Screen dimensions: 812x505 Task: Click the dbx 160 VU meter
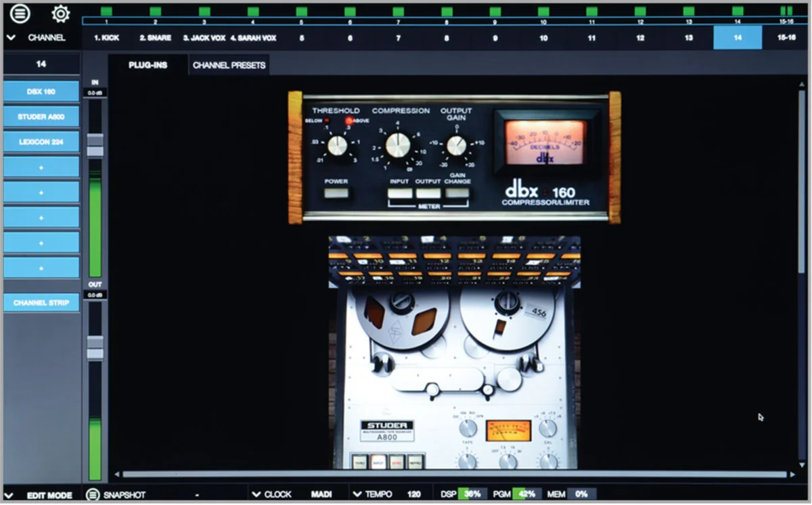545,143
